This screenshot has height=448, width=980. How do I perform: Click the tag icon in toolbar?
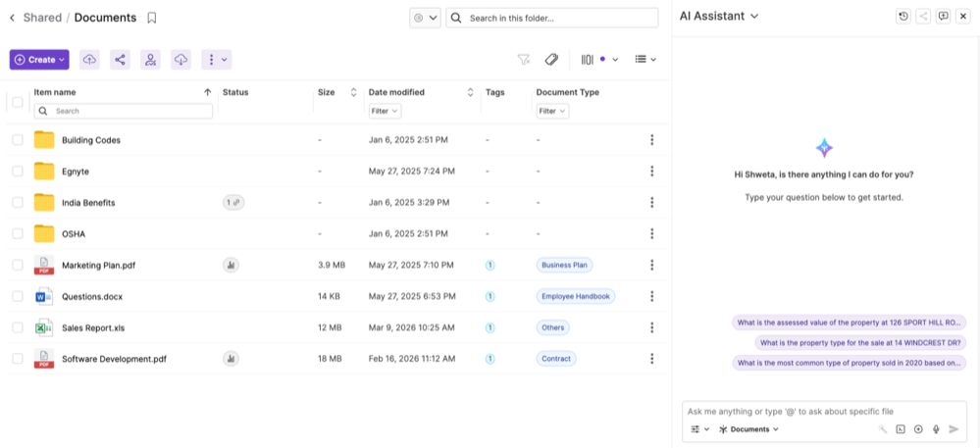[551, 60]
